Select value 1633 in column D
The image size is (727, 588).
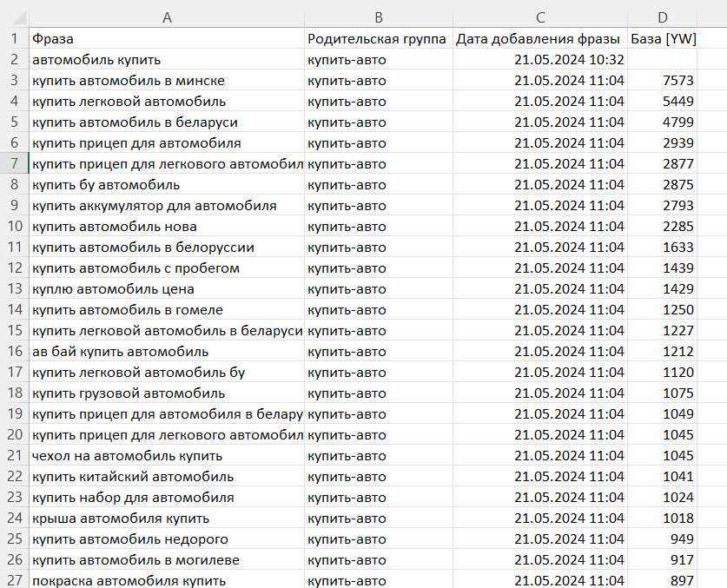[662, 248]
